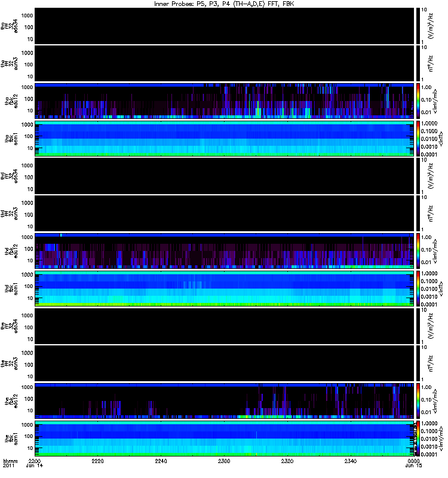Click the empty thd fff 32 scm3 panel
Screen dimensions: 448x478
coord(225,213)
